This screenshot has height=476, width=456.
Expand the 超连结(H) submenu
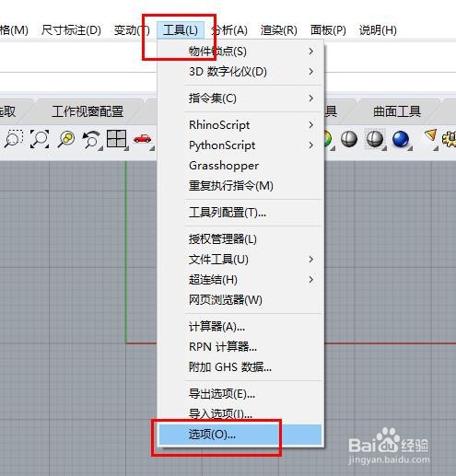(240, 280)
